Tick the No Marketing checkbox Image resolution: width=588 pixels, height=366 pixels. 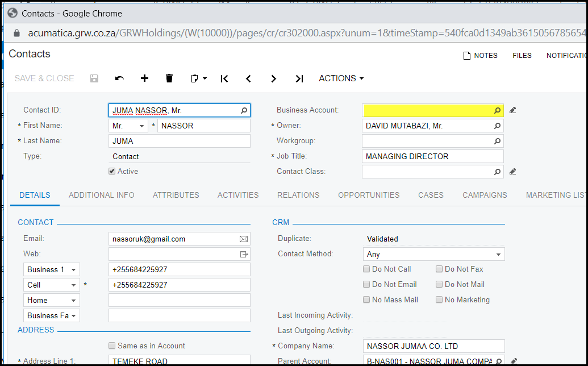pyautogui.click(x=439, y=300)
